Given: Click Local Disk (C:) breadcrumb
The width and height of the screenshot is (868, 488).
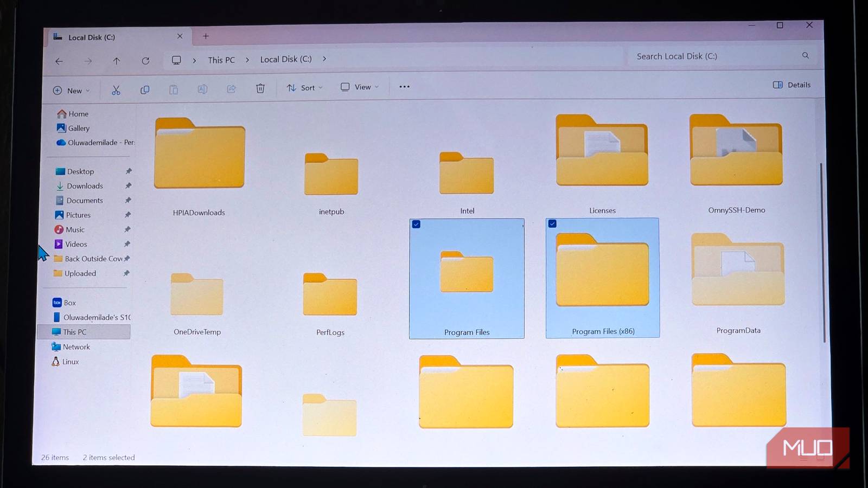Looking at the screenshot, I should click(x=286, y=59).
